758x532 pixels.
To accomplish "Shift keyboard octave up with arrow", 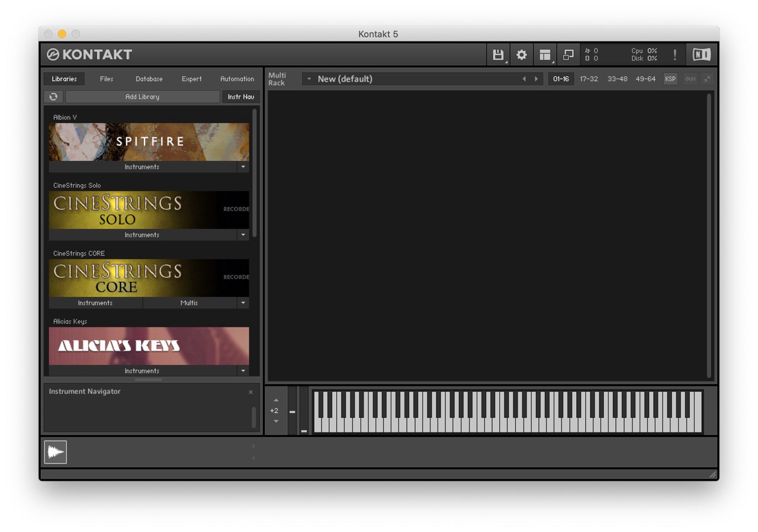I will pyautogui.click(x=276, y=400).
